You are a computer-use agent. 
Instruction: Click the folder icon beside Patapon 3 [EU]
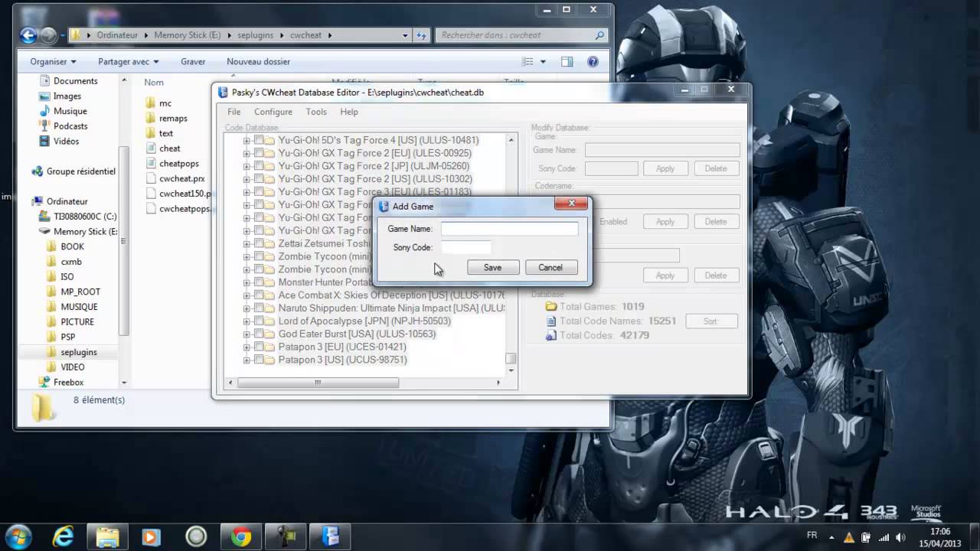(270, 347)
